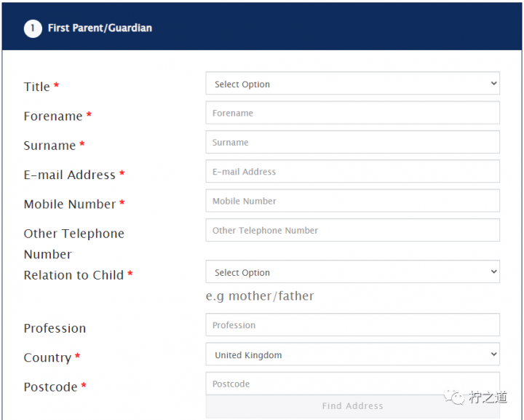Click the step 1 circle icon
This screenshot has height=420, width=524.
point(33,28)
